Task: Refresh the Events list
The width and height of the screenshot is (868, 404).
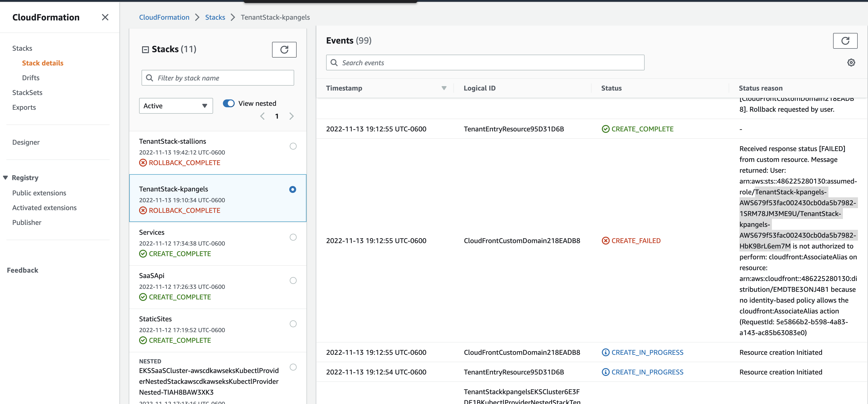Action: point(845,41)
